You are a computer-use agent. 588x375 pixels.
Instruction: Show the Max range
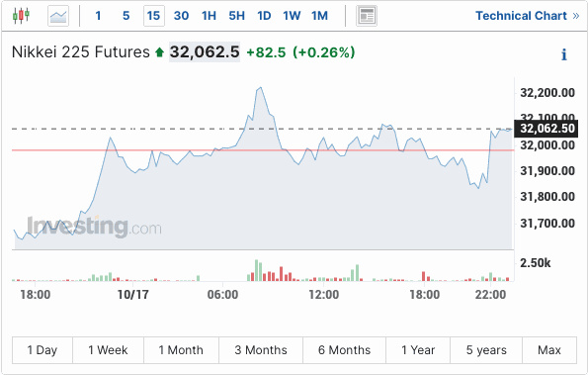click(549, 350)
